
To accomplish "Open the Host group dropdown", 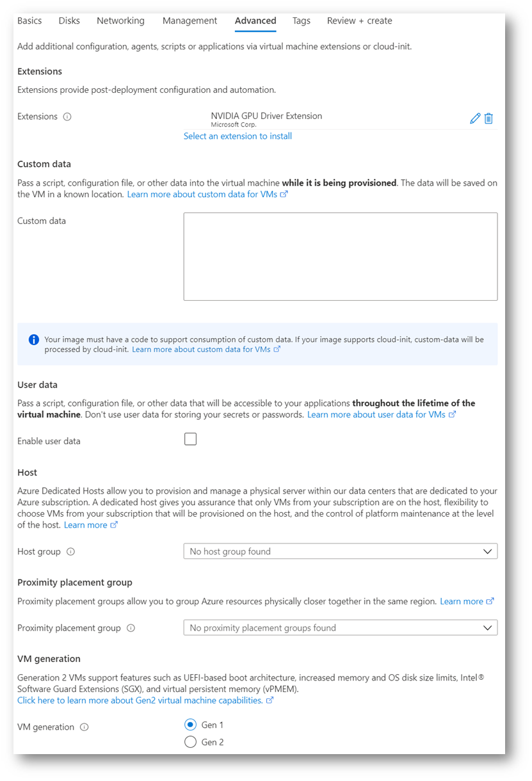I will click(340, 551).
